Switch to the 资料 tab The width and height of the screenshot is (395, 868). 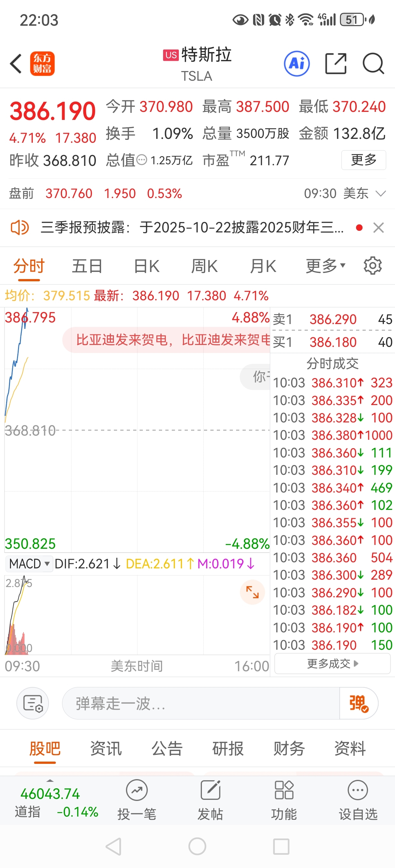(350, 748)
